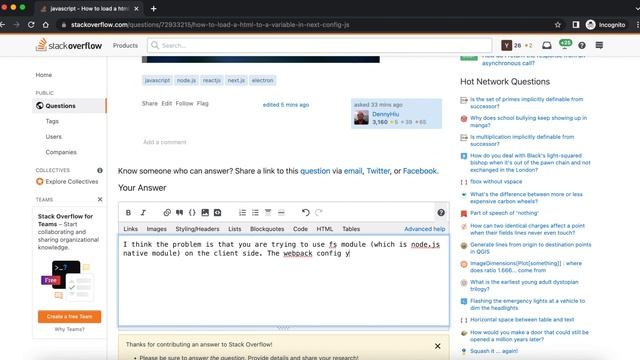640x360 pixels.
Task: Open the help center icon in top bar
Action: pyautogui.click(x=582, y=45)
